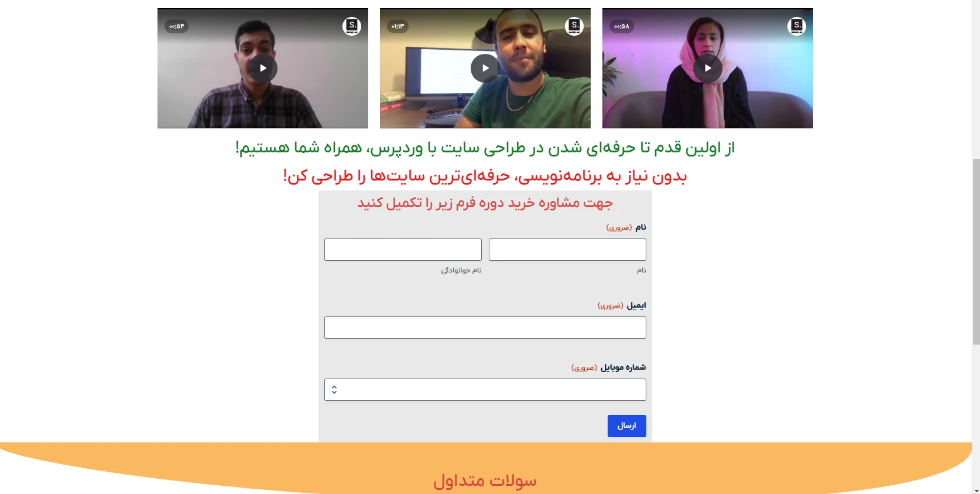
Task: Click the S logo badge on first video
Action: [x=352, y=26]
